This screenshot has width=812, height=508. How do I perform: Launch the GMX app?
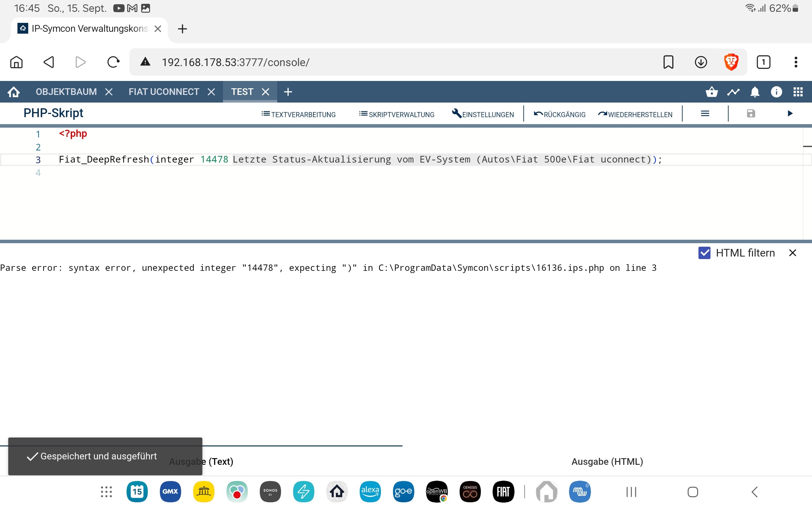(x=170, y=492)
